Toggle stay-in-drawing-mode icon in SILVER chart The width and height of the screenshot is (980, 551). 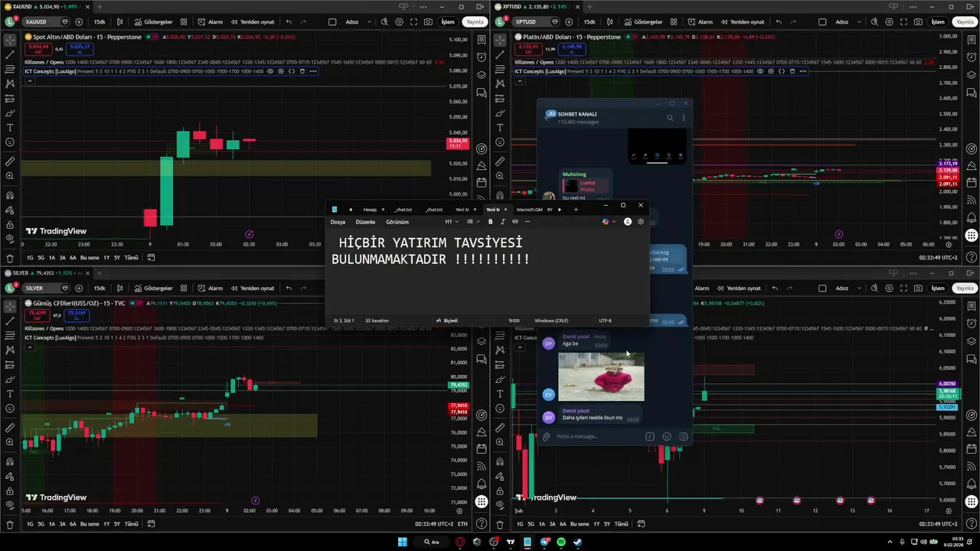[10, 477]
